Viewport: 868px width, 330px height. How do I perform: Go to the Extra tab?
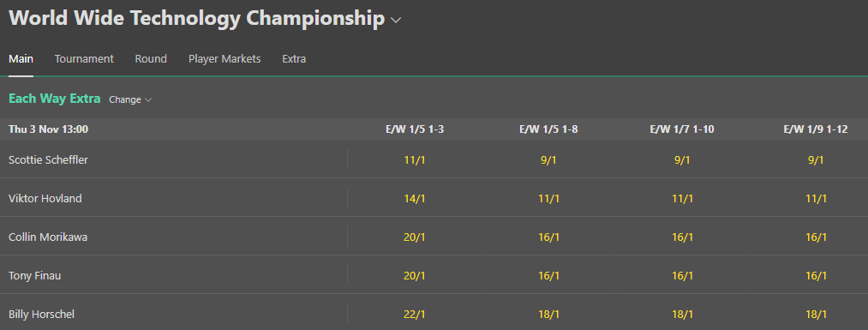294,58
